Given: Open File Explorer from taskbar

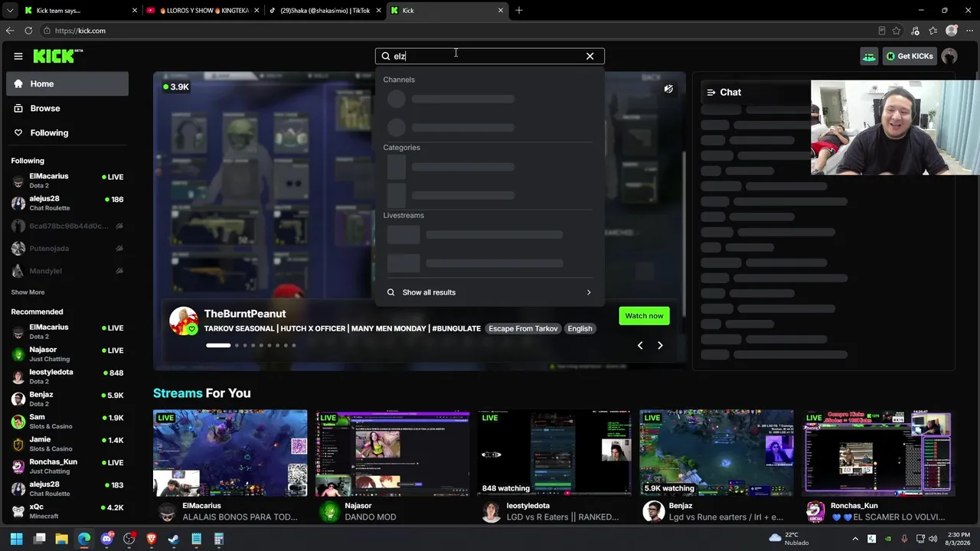Looking at the screenshot, I should [x=62, y=539].
